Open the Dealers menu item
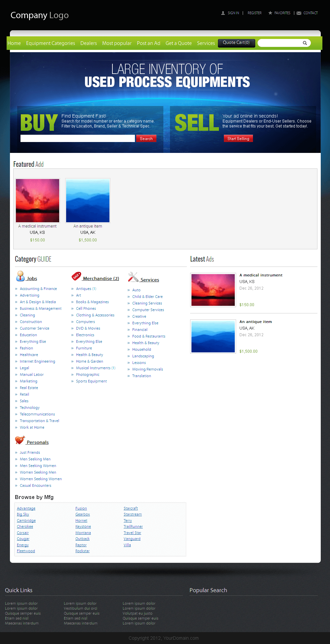The width and height of the screenshot is (330, 644). pos(89,43)
